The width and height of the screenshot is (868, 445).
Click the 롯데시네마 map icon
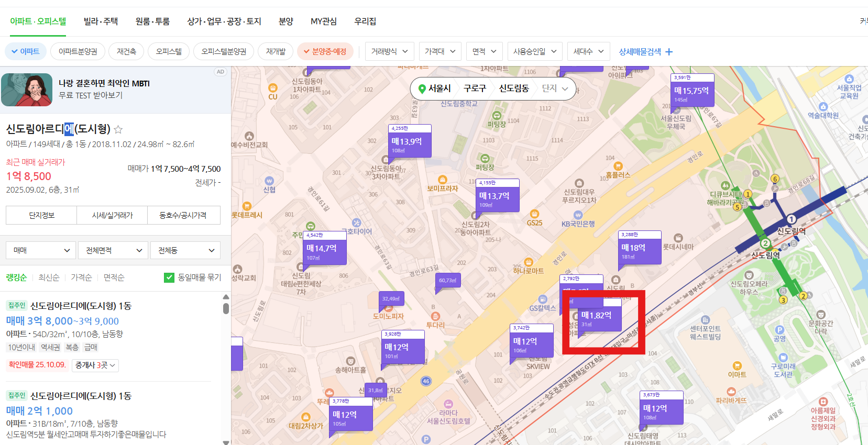click(x=678, y=238)
